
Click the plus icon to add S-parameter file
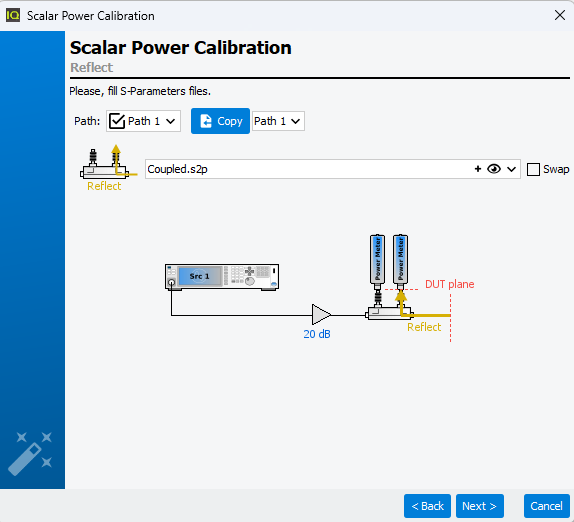coord(477,169)
